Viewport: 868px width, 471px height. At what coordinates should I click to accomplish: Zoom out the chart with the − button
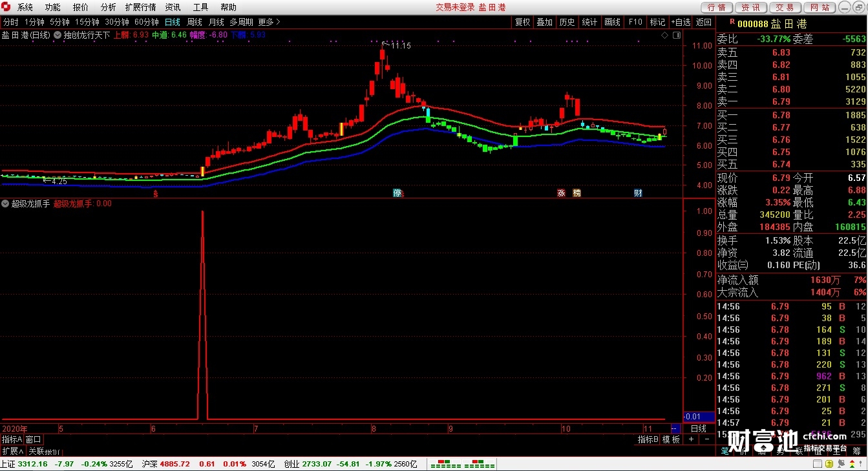coord(706,439)
